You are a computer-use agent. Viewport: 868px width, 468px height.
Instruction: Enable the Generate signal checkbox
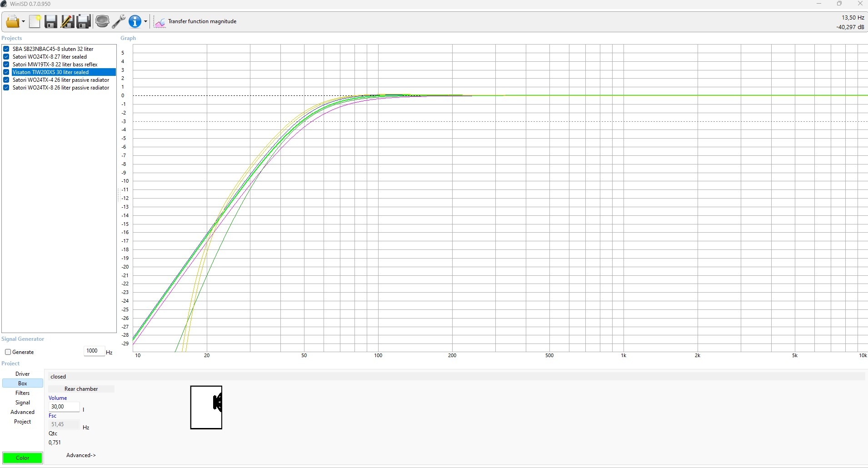pyautogui.click(x=8, y=352)
